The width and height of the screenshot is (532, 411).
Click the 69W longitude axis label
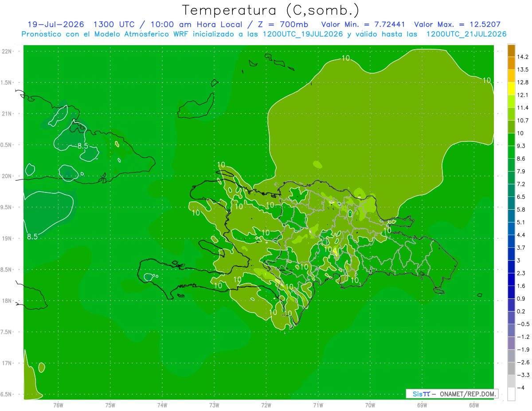pyautogui.click(x=422, y=406)
